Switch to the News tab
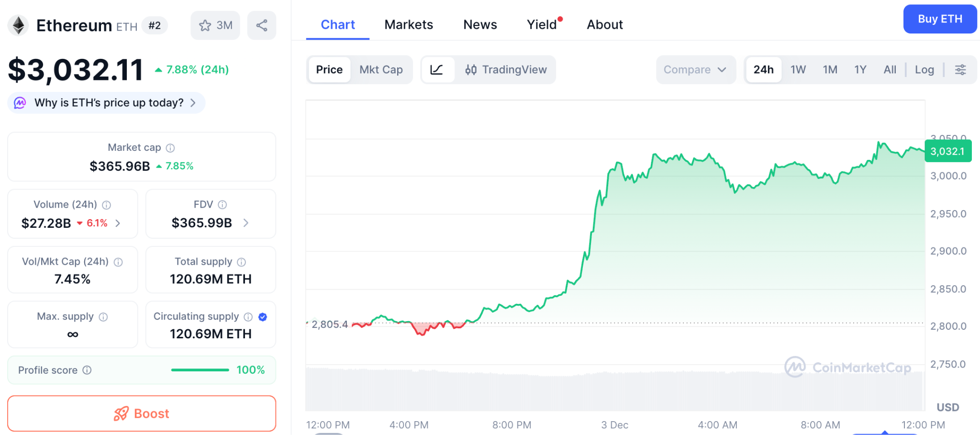This screenshot has width=980, height=435. pyautogui.click(x=480, y=25)
